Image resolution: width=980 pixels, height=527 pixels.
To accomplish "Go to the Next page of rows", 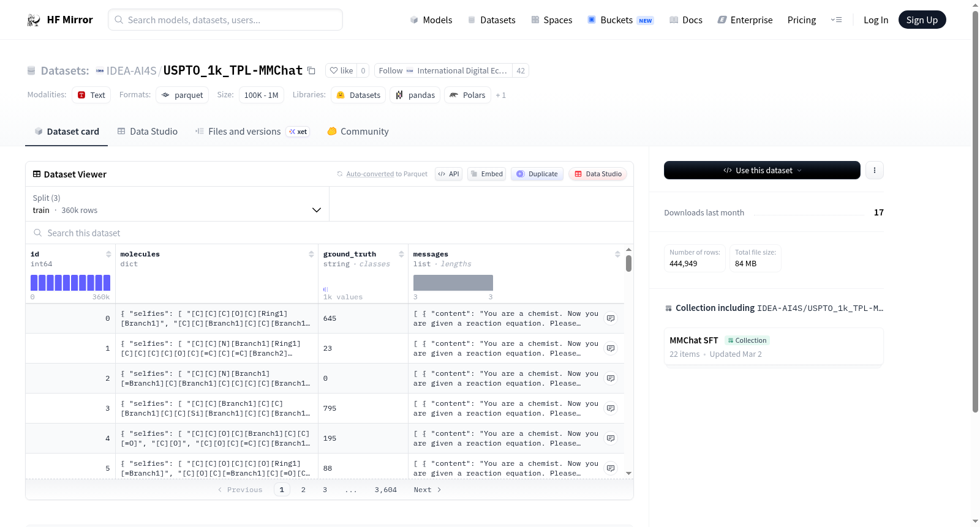I will tap(427, 490).
